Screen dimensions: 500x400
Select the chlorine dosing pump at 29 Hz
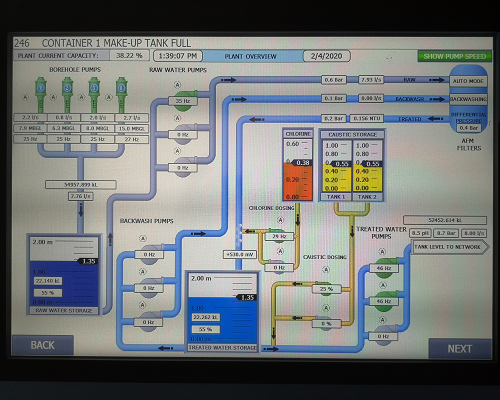pyautogui.click(x=279, y=236)
